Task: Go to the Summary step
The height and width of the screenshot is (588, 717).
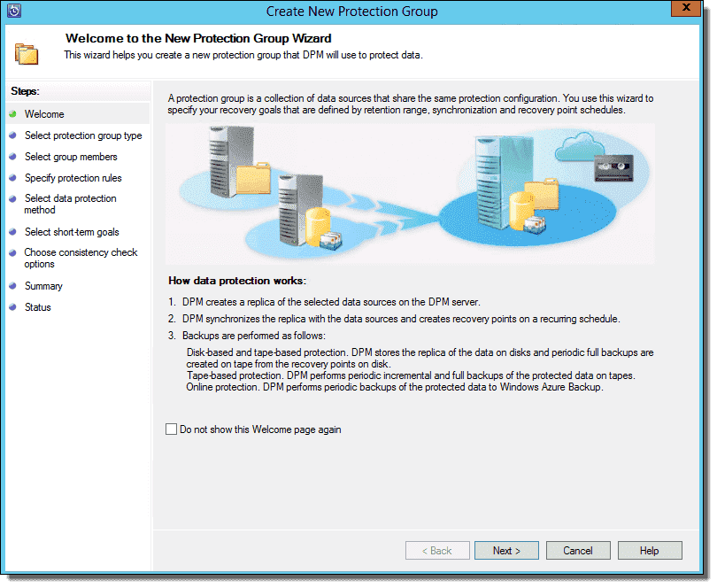Action: pyautogui.click(x=43, y=286)
